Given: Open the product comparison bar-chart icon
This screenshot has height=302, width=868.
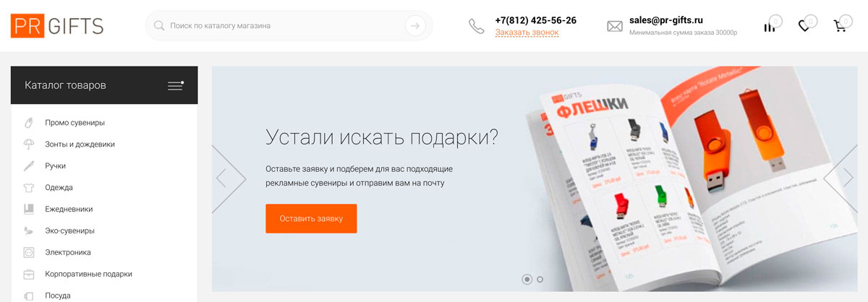Looking at the screenshot, I should pos(769,27).
